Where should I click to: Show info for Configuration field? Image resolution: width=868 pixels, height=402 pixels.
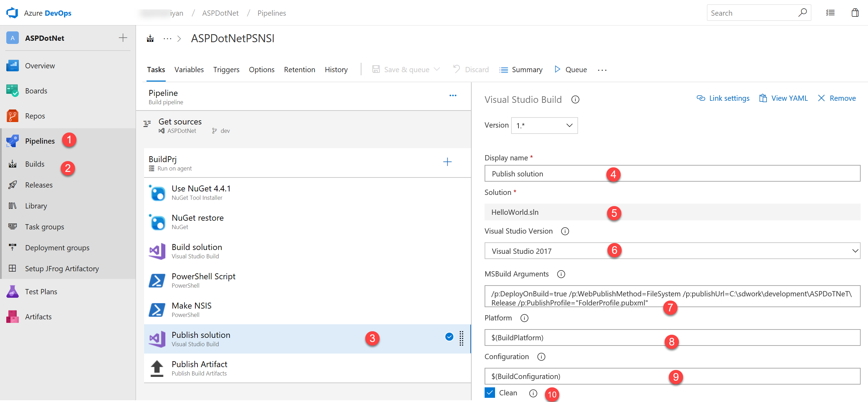coord(541,357)
